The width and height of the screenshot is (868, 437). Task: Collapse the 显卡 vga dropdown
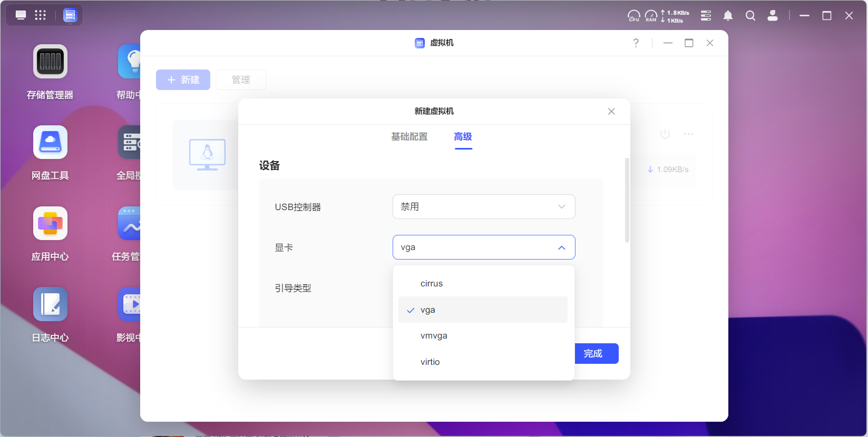[484, 247]
